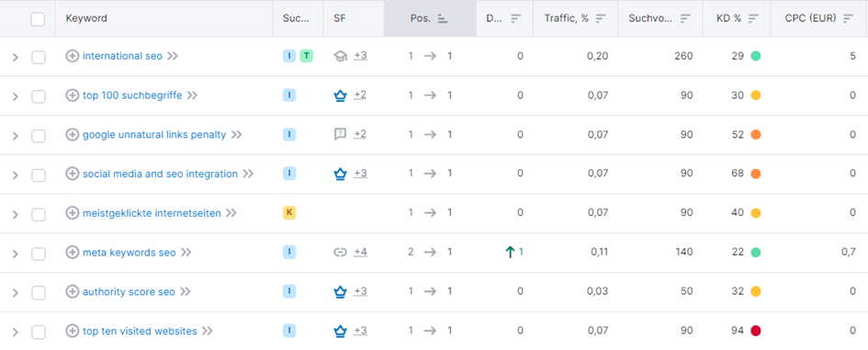
Task: Click the plus icon beside international seo
Action: click(x=73, y=56)
